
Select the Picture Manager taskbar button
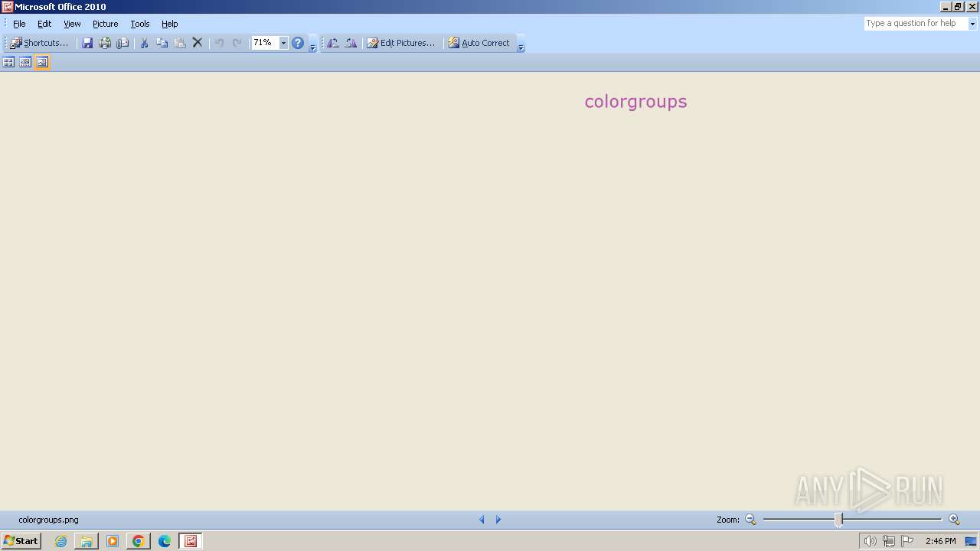click(x=191, y=541)
